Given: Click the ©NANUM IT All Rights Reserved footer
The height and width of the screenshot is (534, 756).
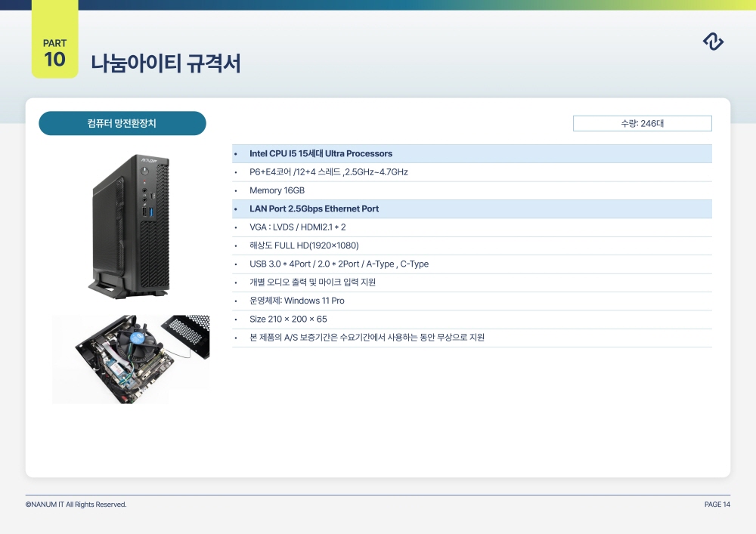Looking at the screenshot, I should pos(76,505).
